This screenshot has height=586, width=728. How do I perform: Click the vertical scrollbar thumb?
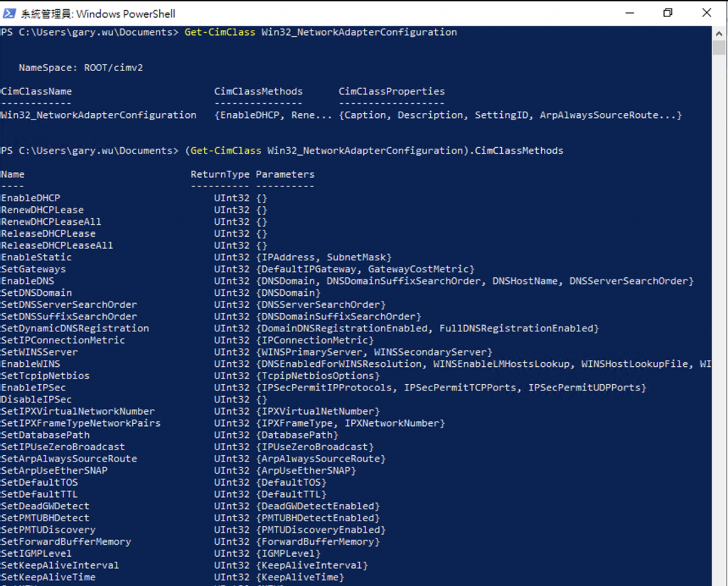(719, 48)
